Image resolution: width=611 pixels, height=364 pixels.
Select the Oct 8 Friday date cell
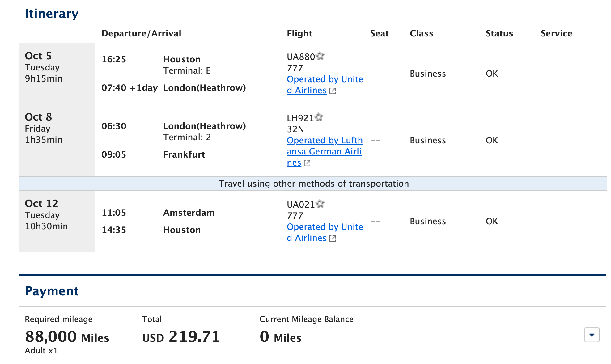pyautogui.click(x=57, y=140)
